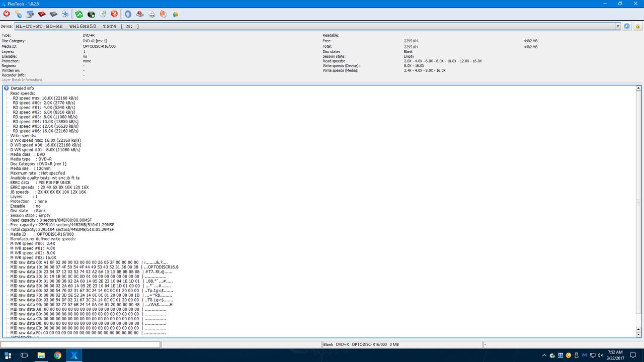Image resolution: width=644 pixels, height=362 pixels.
Task: Click the blue round button beside Device dropdown
Action: click(627, 26)
